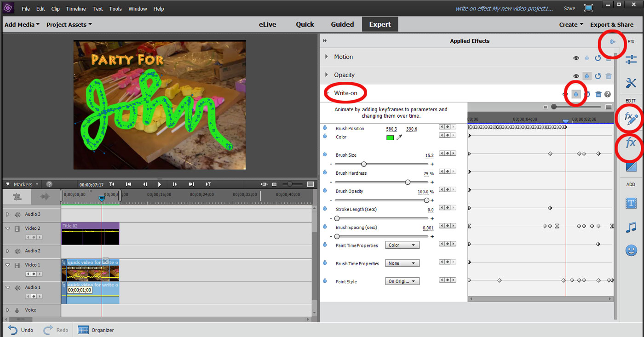This screenshot has width=644, height=337.
Task: Open the Titles & Text tool under ADD
Action: [x=631, y=203]
